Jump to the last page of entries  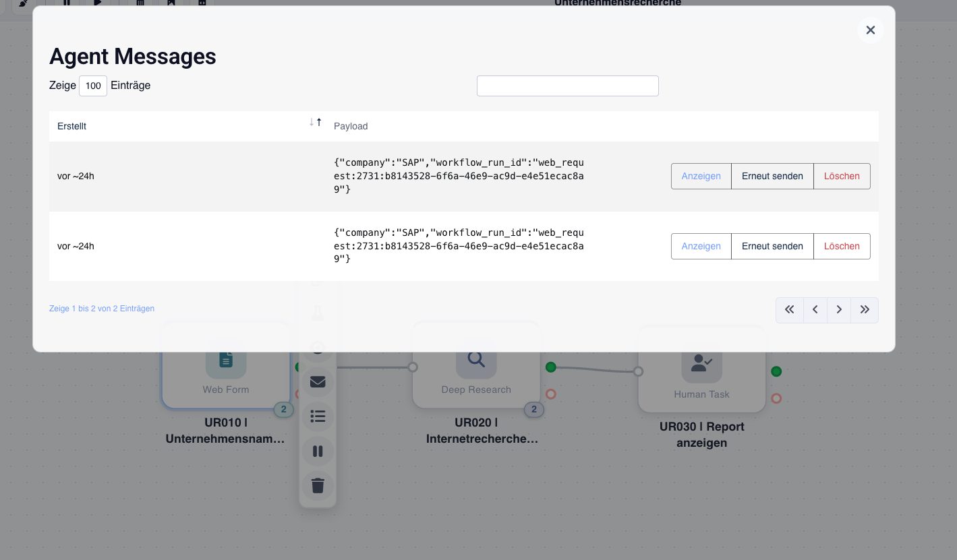[865, 310]
